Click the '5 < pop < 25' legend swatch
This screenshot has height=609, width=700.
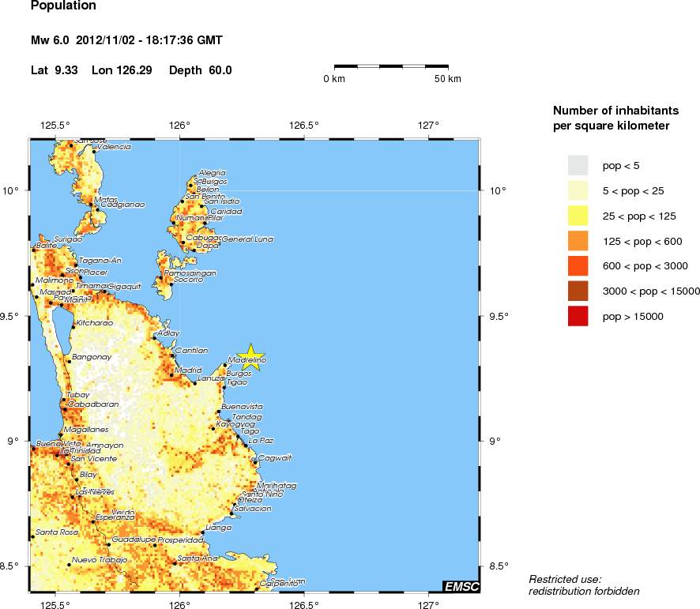coord(578,190)
